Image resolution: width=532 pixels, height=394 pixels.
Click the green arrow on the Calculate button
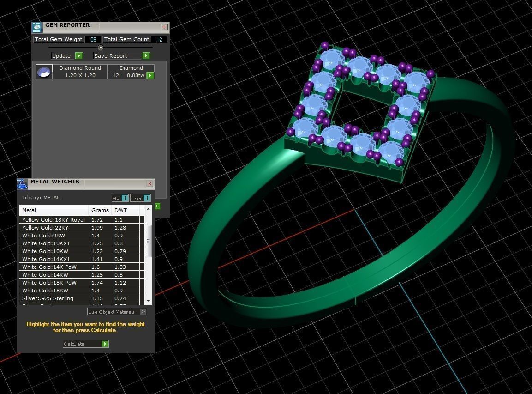(x=105, y=344)
